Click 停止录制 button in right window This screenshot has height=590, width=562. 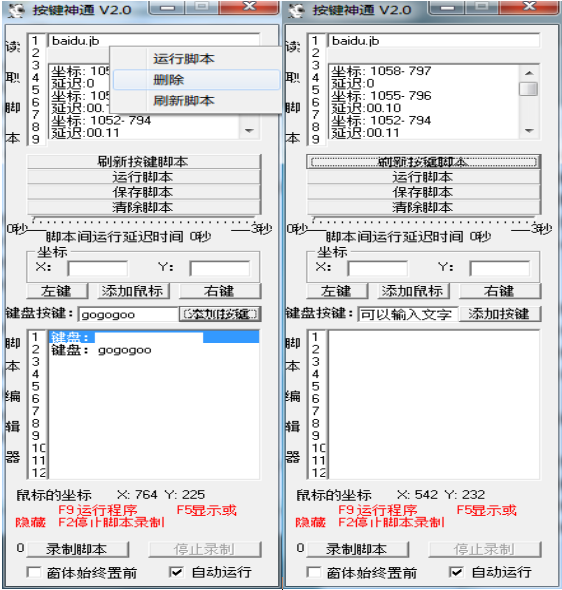(x=485, y=549)
